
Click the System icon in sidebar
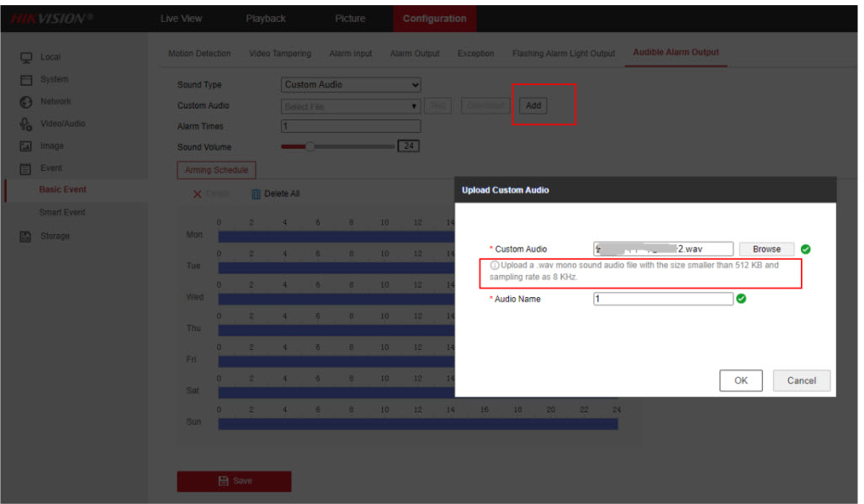coord(26,80)
